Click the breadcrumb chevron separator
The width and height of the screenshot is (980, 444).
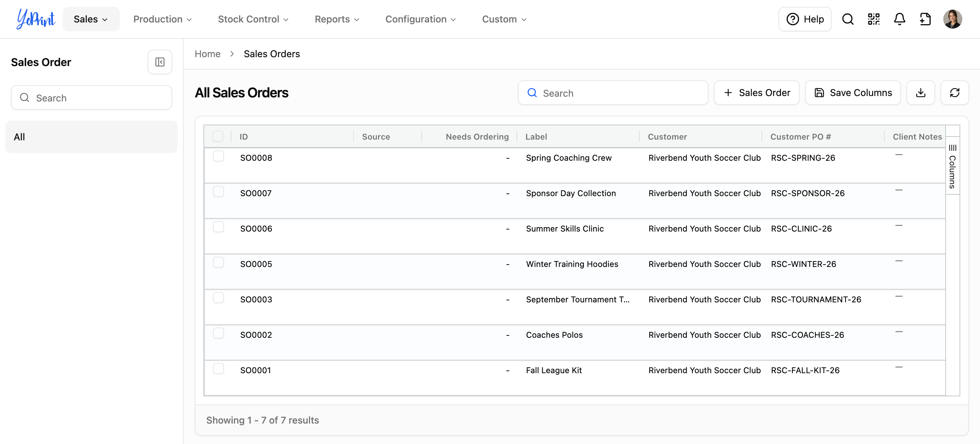pyautogui.click(x=232, y=54)
